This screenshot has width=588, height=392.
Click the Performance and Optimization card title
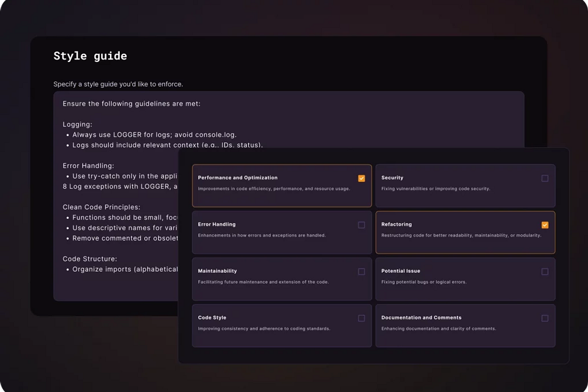coord(237,178)
